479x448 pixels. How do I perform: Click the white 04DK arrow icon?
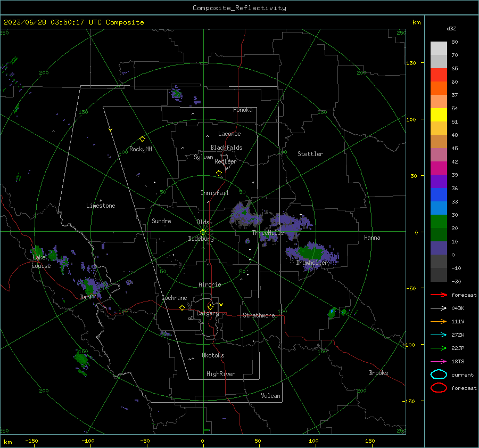point(439,308)
